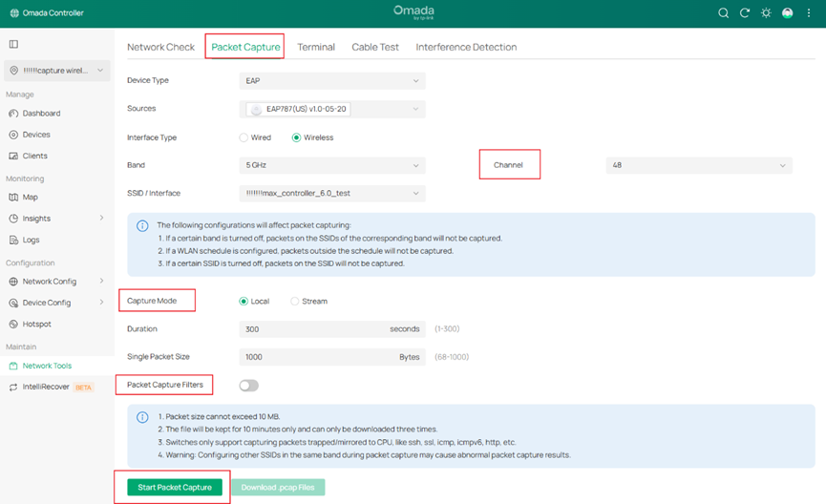Click the search magnifier icon in header
826x504 pixels.
[x=723, y=13]
